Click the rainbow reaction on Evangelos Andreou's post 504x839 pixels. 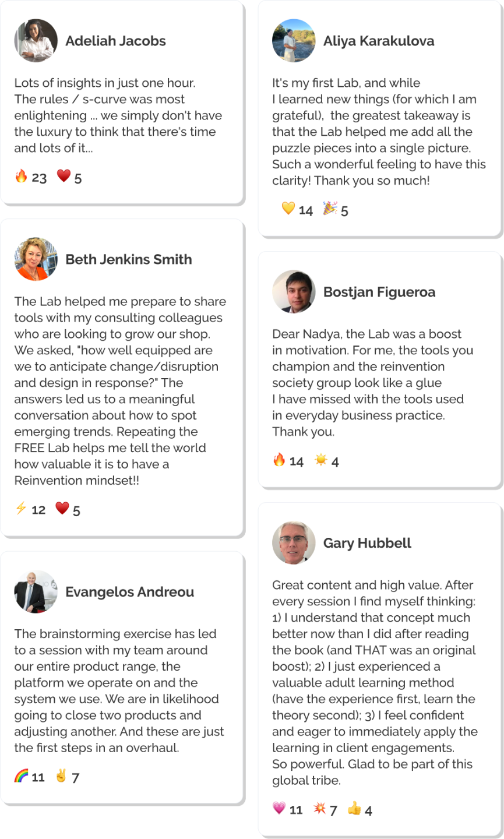pyautogui.click(x=21, y=775)
